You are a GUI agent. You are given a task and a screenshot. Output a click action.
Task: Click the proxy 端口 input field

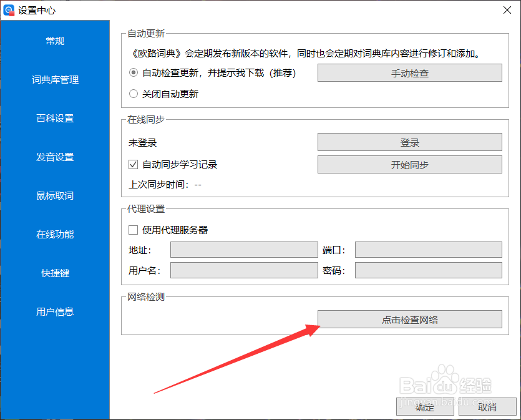[x=429, y=250]
